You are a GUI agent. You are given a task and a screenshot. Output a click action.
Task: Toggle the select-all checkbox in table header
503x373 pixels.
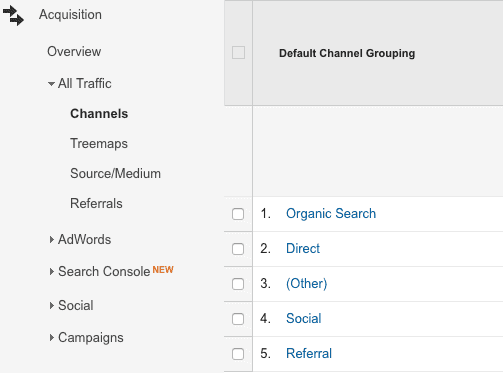[x=238, y=53]
